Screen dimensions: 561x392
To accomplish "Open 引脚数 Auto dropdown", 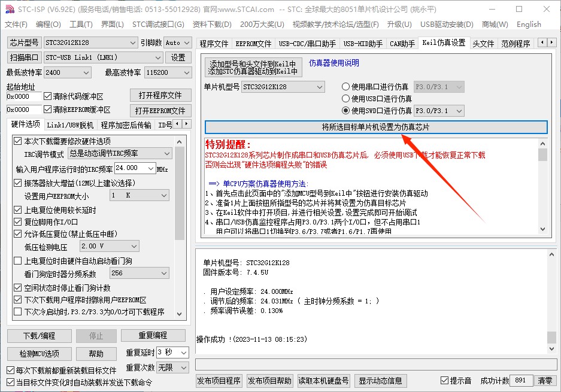I will (x=178, y=42).
